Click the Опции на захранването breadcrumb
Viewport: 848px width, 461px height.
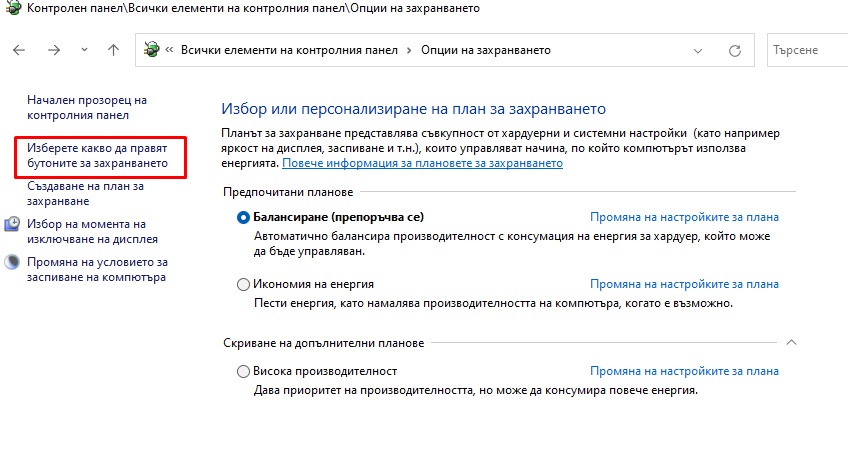click(486, 50)
